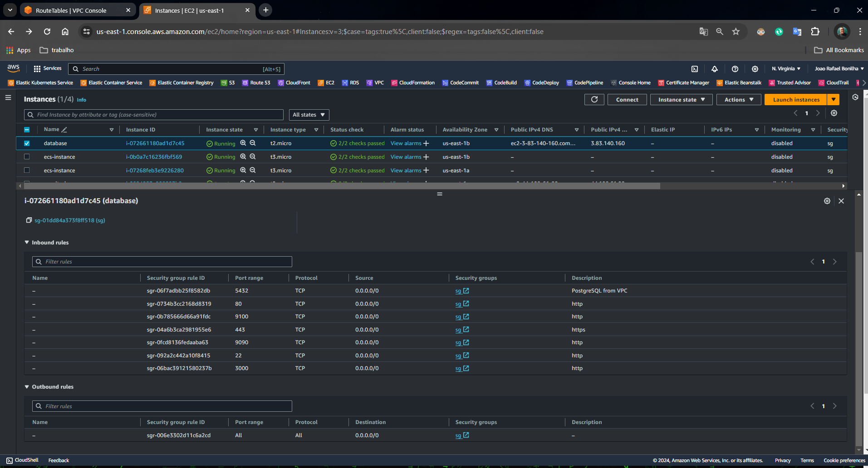Refresh the instances list
The image size is (868, 468).
(594, 99)
